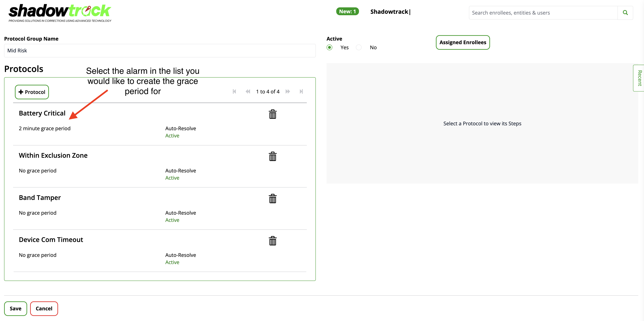This screenshot has width=644, height=321.
Task: Save the protocol group
Action: coord(16,309)
